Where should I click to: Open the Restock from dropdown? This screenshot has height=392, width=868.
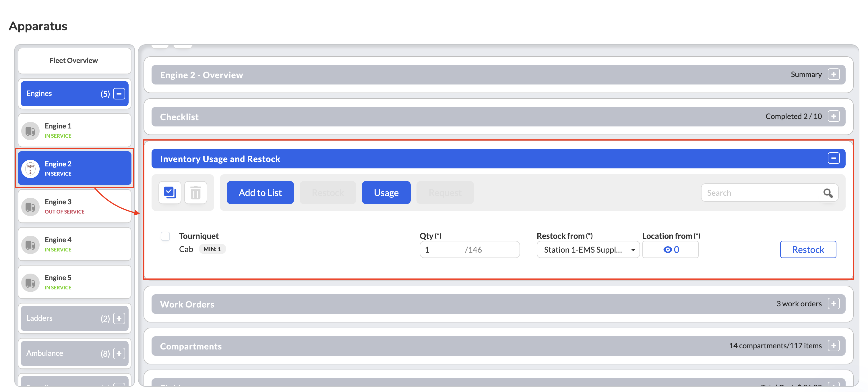588,250
